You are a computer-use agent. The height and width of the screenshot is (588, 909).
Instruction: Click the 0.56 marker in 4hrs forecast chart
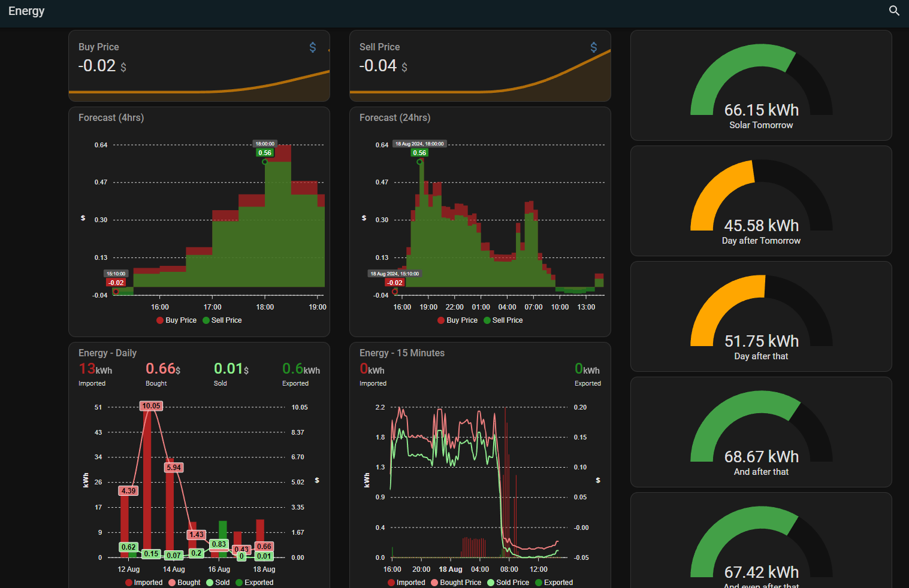click(265, 153)
